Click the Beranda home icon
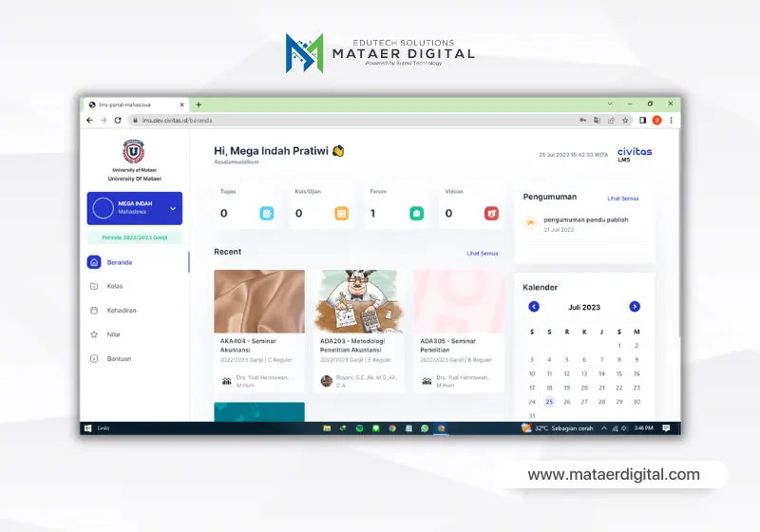The width and height of the screenshot is (760, 532). [x=94, y=262]
